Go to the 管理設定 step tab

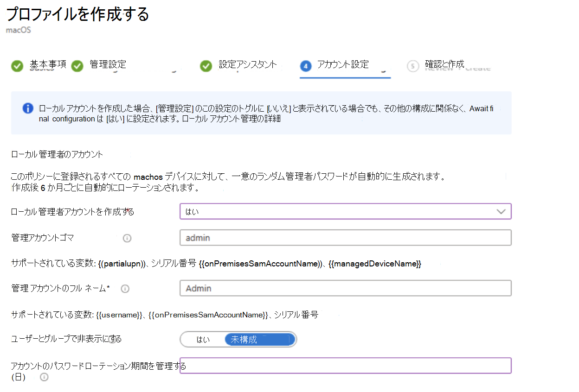[108, 64]
